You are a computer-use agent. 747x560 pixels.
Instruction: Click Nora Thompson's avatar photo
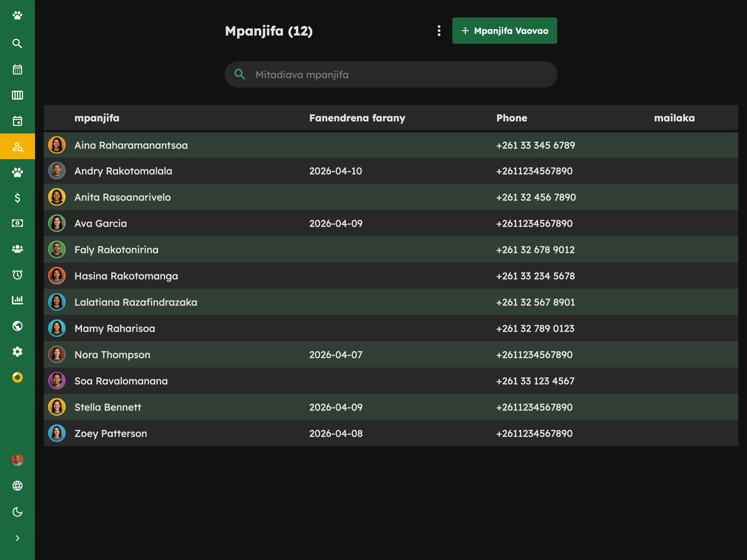click(57, 354)
